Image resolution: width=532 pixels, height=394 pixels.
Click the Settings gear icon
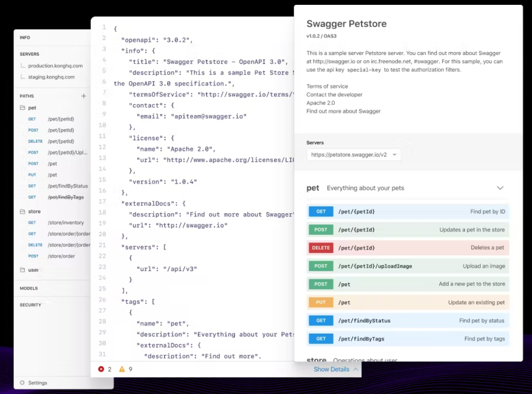pos(22,383)
